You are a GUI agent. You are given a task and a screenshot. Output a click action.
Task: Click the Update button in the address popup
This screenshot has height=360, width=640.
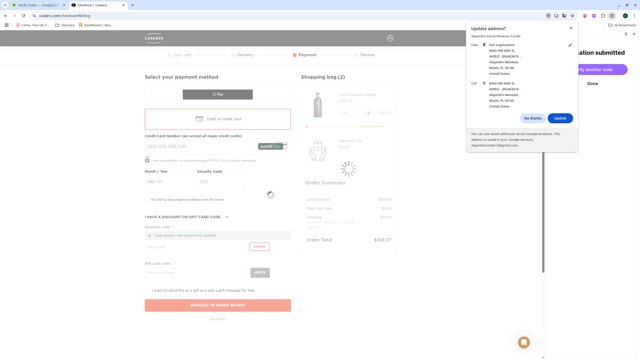(x=560, y=118)
